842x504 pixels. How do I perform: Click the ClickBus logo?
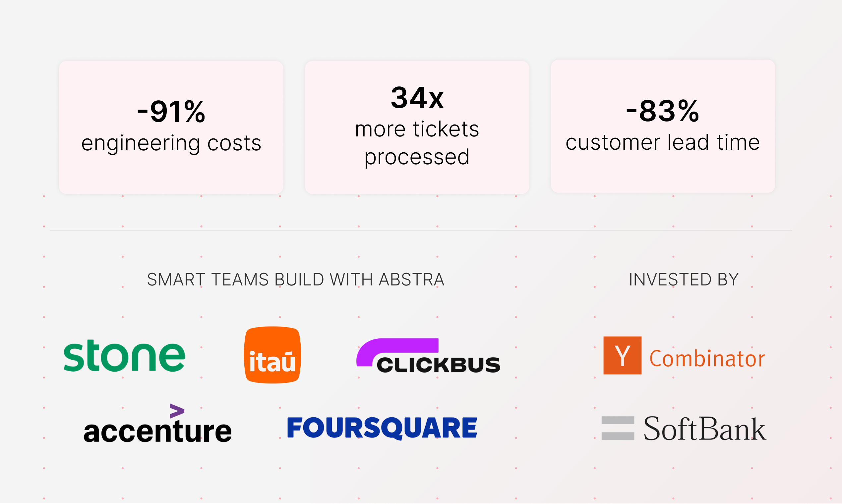428,356
